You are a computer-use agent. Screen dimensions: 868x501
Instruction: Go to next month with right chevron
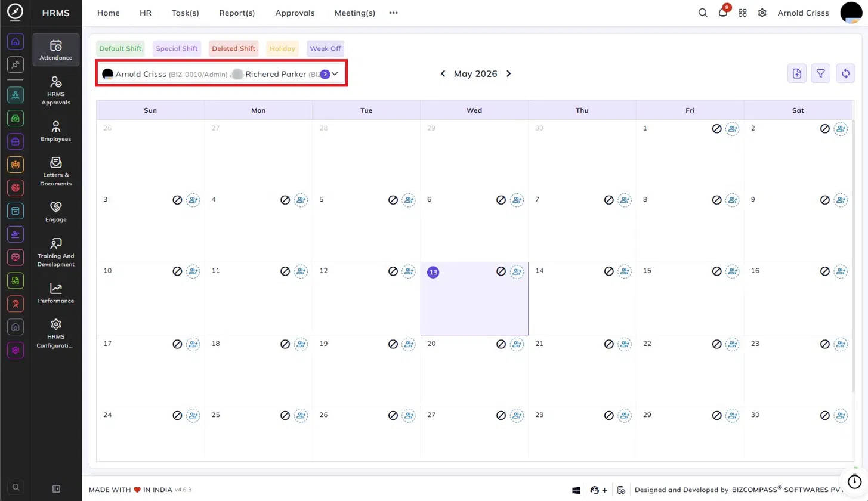pos(508,74)
